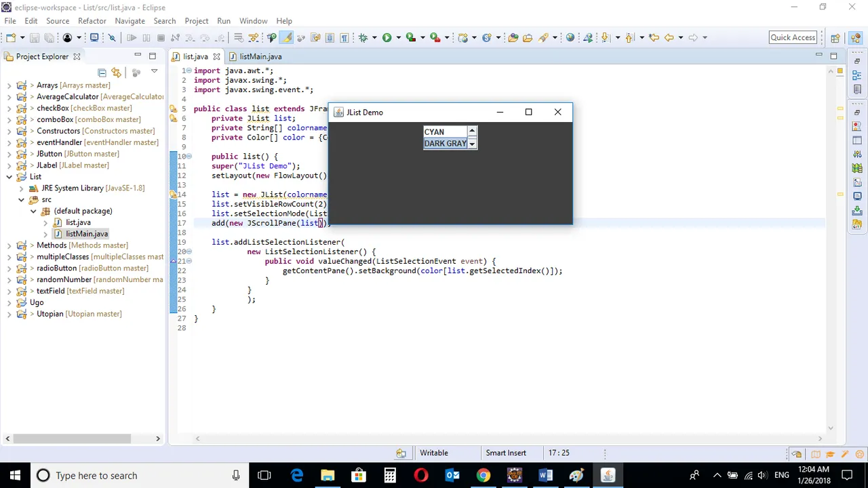The height and width of the screenshot is (488, 868).
Task: Toggle Show Whitespace Characters pilcrow icon
Action: point(344,37)
